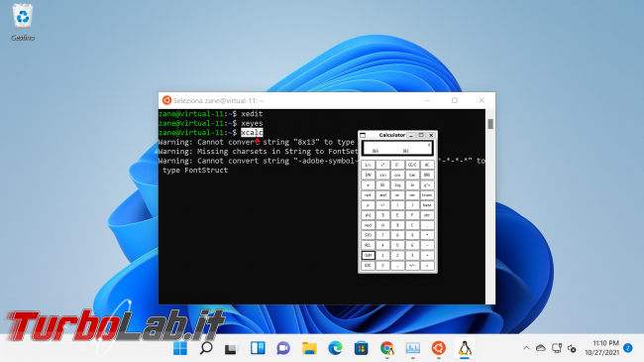Open the Cestino recycle bin desktop icon

pyautogui.click(x=23, y=23)
